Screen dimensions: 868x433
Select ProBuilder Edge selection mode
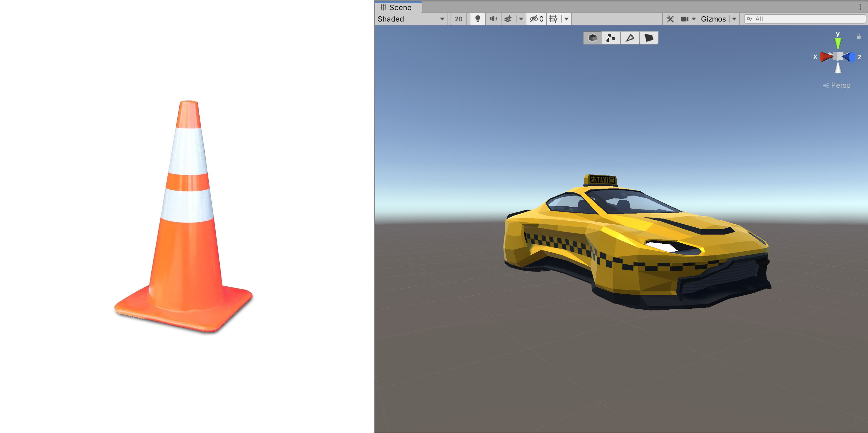pos(630,38)
